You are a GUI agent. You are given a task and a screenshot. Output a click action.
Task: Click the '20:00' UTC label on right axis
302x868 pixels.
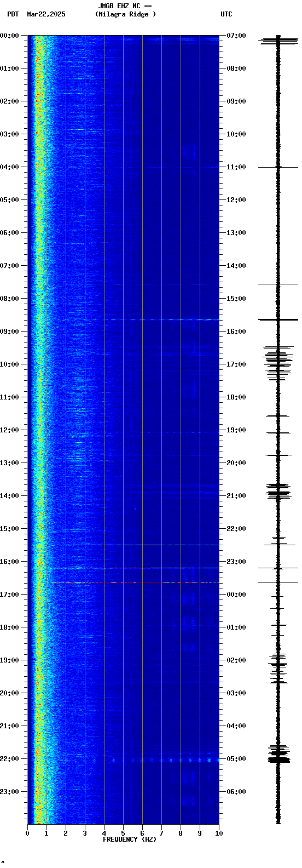(236, 463)
